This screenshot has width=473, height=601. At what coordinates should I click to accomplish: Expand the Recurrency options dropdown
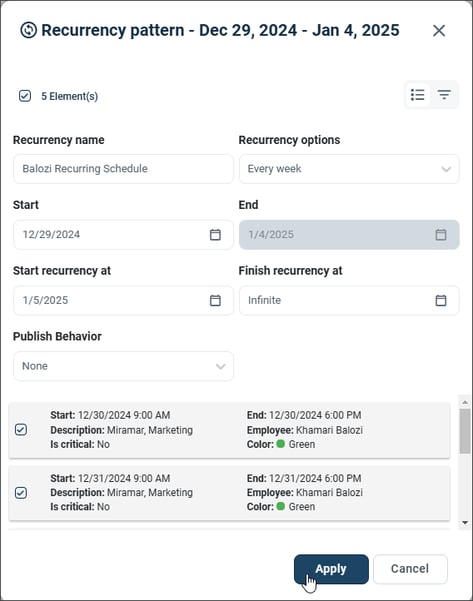point(349,169)
